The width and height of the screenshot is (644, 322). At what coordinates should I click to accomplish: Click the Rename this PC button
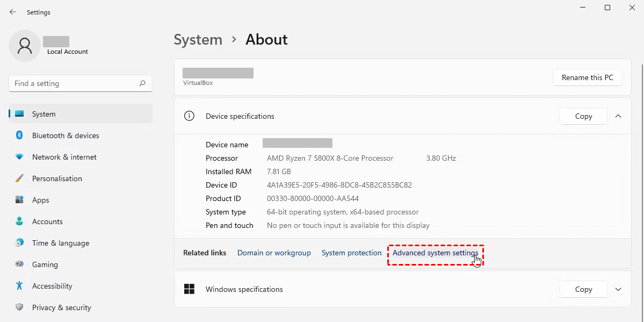coord(587,77)
